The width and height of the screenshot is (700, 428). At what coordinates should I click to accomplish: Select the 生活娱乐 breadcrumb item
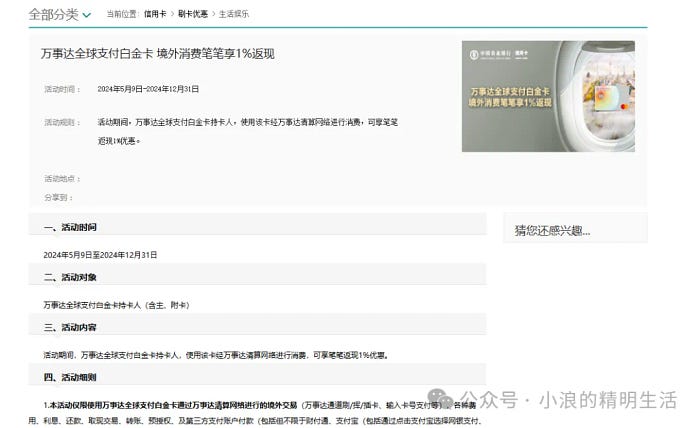233,14
